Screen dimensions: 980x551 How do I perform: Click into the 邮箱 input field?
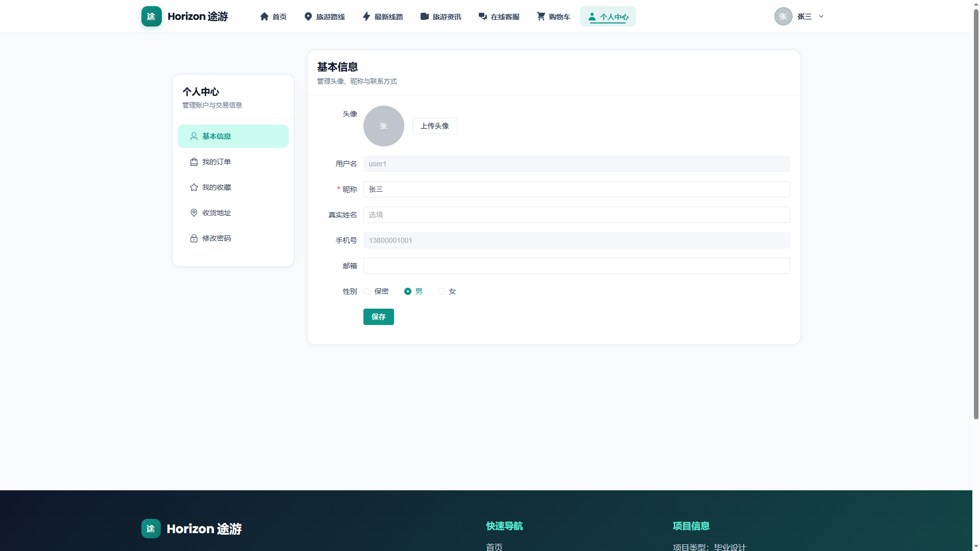point(577,266)
